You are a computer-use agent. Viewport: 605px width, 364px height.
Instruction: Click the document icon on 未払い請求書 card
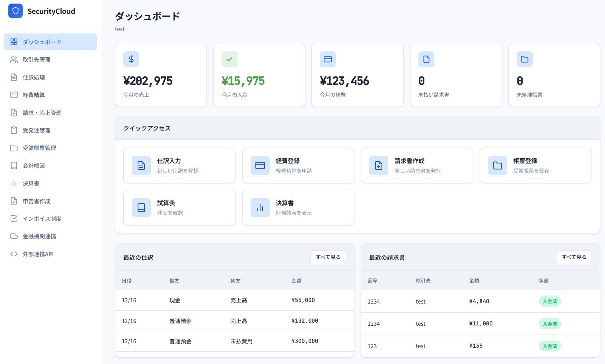[426, 59]
